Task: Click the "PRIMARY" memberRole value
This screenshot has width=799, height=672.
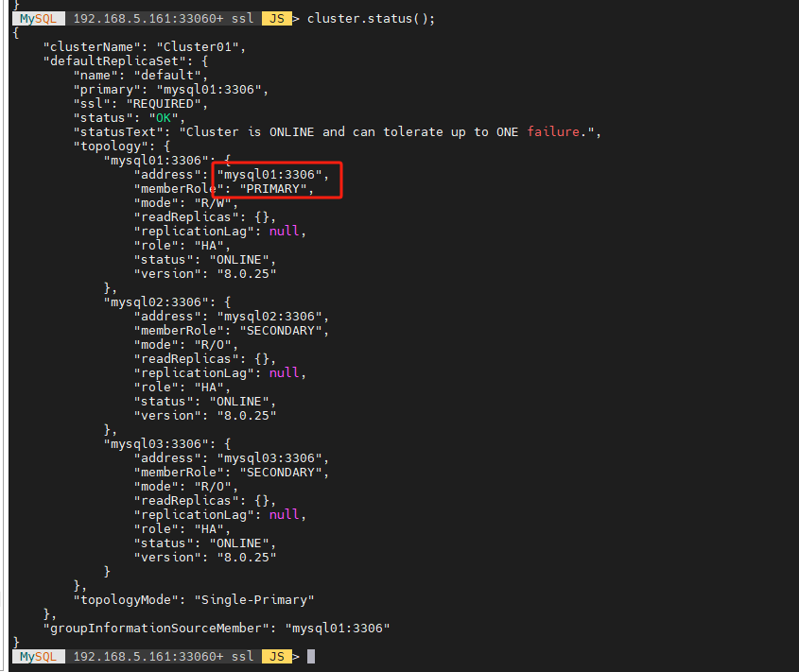Action: click(x=272, y=189)
